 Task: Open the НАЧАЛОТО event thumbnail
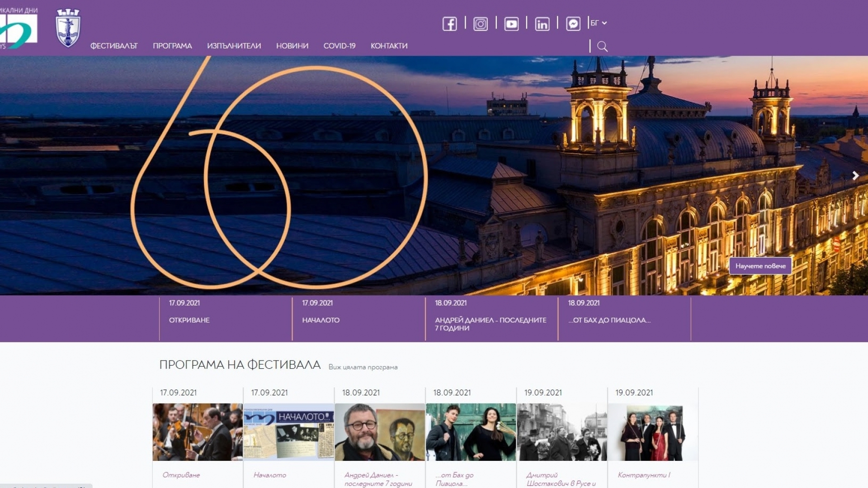click(x=288, y=432)
